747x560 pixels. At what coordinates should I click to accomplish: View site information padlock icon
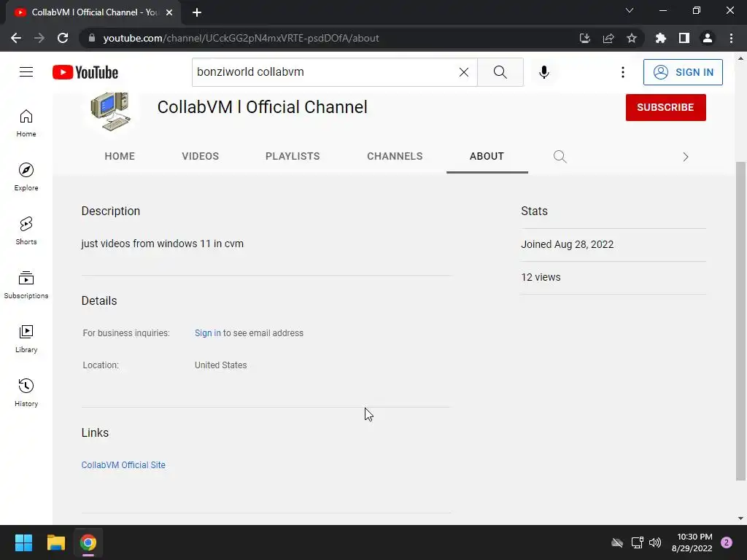92,38
